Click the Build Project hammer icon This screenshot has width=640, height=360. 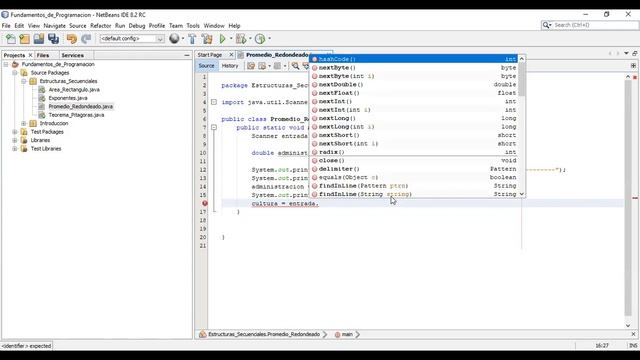tap(192, 39)
